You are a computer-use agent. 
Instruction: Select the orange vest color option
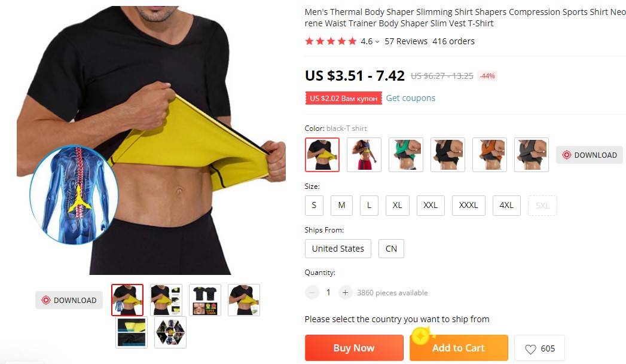490,155
